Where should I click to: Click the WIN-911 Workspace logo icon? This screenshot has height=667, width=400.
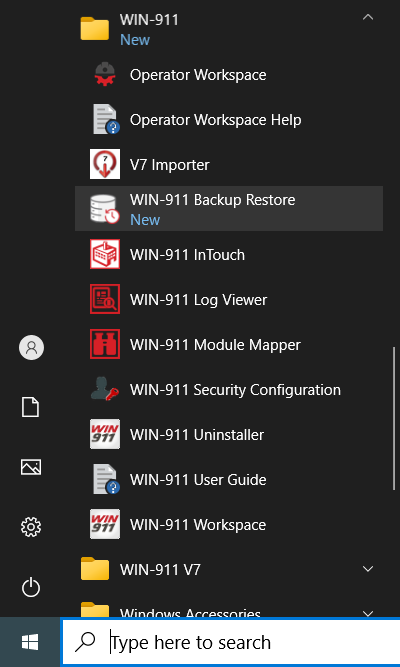105,524
